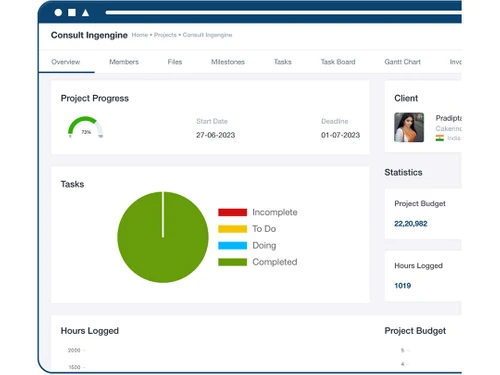Viewport: 500px width, 375px height.
Task: Switch to the Members tab
Action: [124, 62]
